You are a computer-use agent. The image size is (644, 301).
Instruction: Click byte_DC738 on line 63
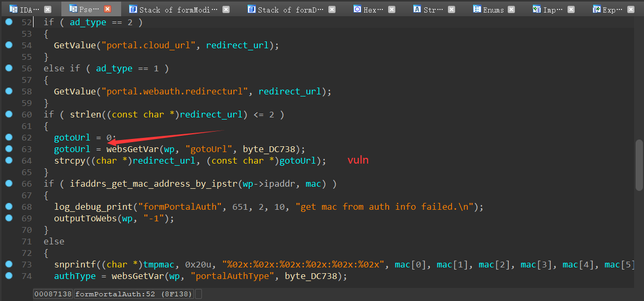click(x=269, y=149)
